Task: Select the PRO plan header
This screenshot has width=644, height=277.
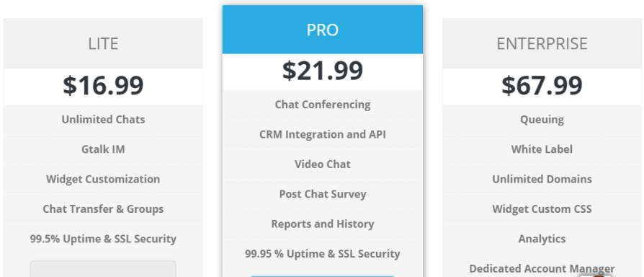Action: [x=323, y=30]
